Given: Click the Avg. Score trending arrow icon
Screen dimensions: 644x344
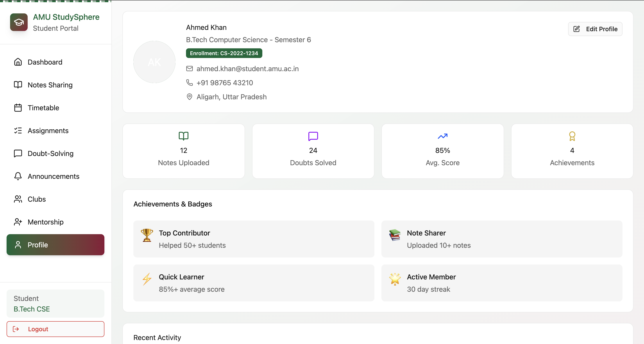Looking at the screenshot, I should (442, 136).
